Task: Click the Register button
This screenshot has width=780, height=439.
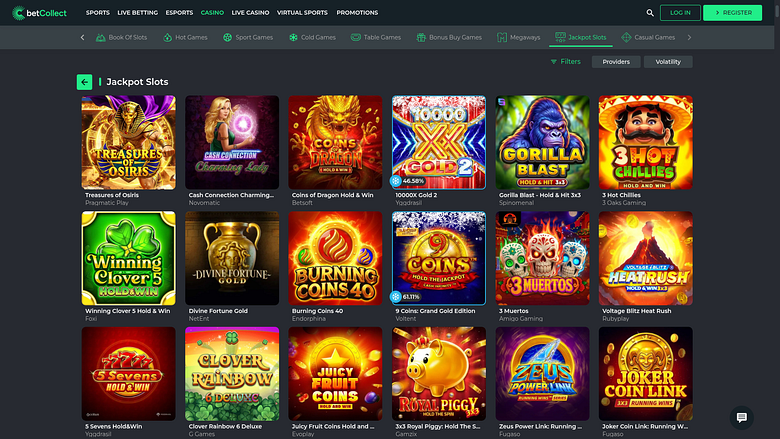Action: click(732, 13)
